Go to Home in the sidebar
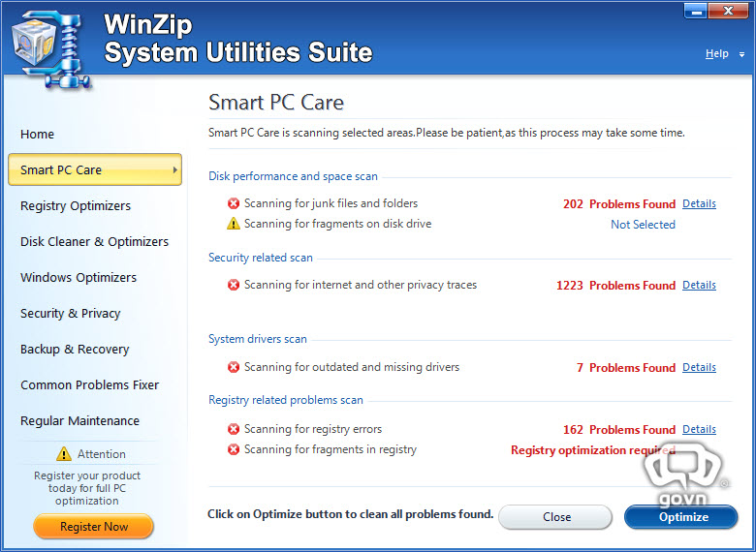 tap(37, 135)
